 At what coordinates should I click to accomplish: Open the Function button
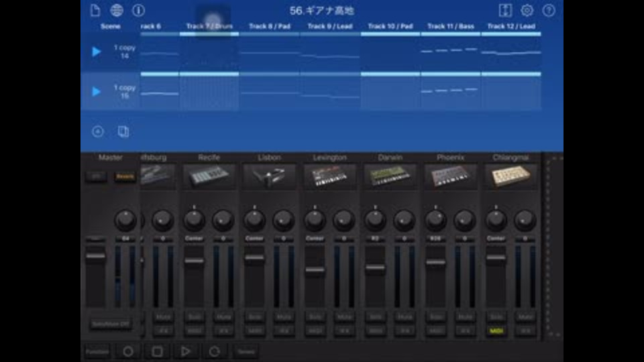[x=97, y=351]
